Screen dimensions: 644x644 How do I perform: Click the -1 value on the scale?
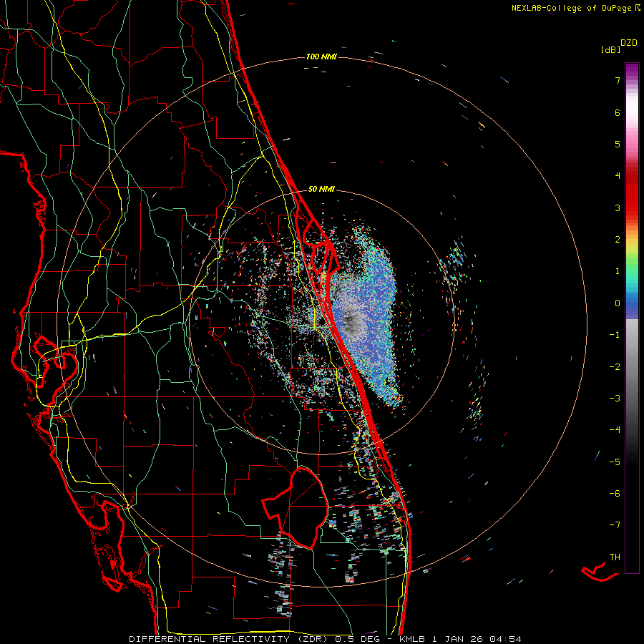point(615,335)
